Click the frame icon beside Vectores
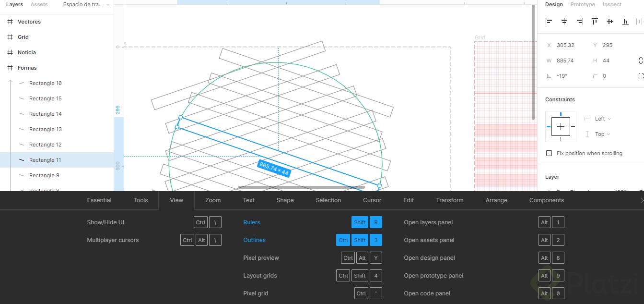This screenshot has width=644, height=304. pyautogui.click(x=10, y=22)
